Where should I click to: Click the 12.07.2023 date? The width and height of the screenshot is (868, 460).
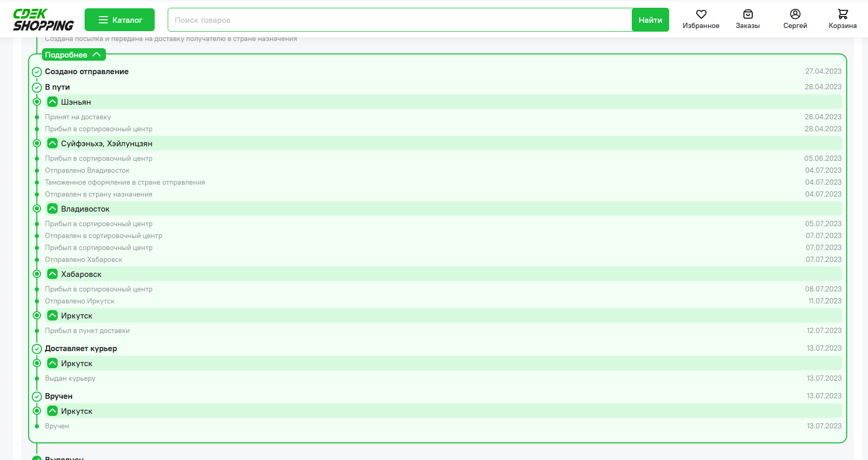coord(824,330)
